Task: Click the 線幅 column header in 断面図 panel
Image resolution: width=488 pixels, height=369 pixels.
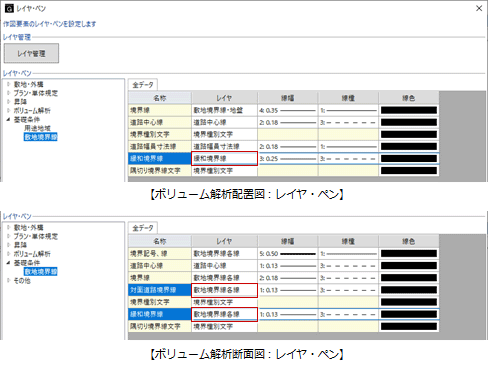Action: 288,241
